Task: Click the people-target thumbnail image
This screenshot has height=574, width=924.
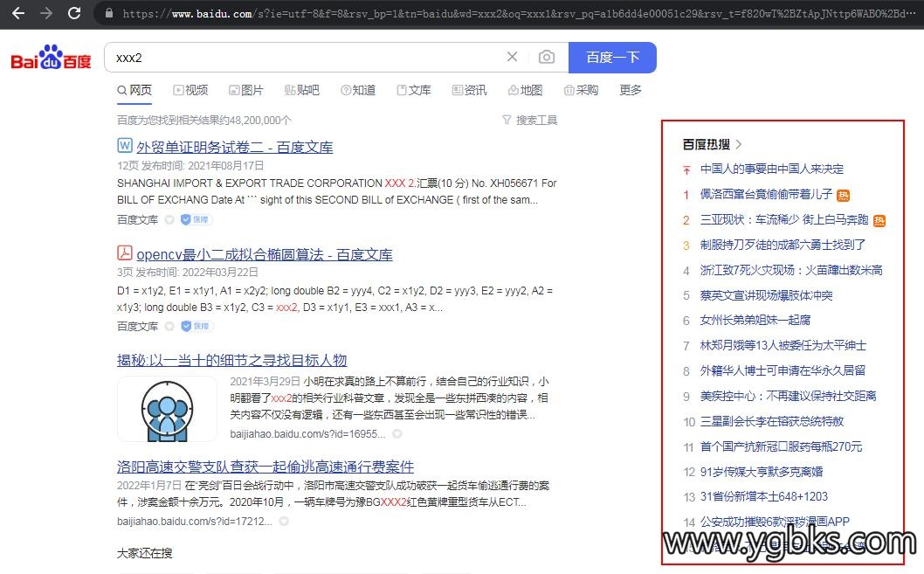Action: (168, 409)
